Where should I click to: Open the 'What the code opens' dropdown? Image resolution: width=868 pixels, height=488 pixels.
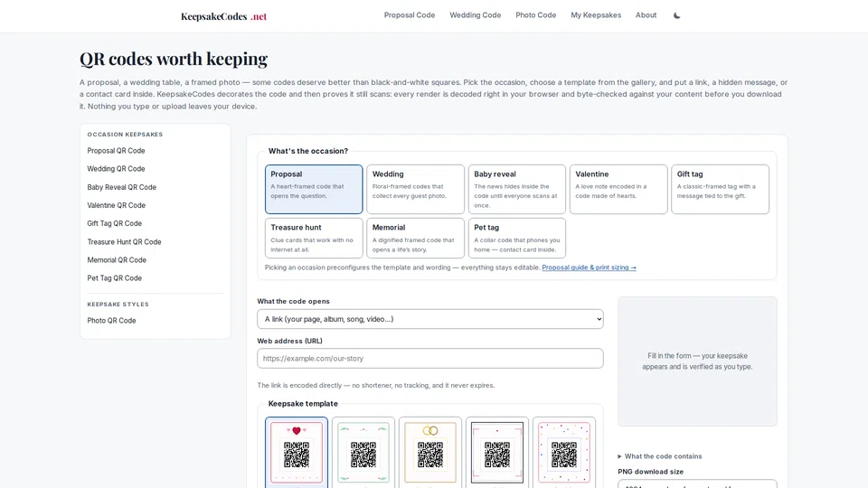[430, 319]
